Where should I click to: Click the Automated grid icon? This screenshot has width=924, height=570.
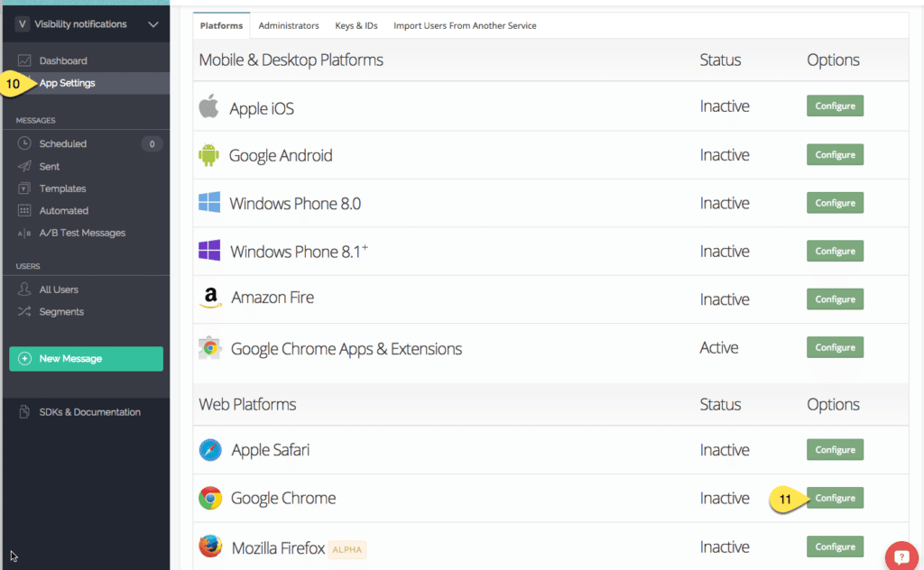point(24,211)
